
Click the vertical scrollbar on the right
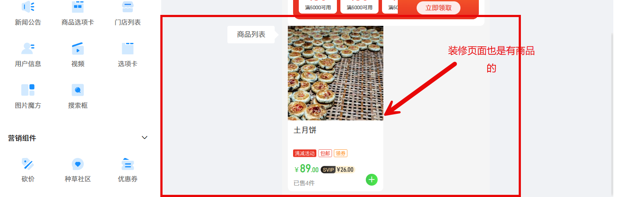[x=611, y=114]
